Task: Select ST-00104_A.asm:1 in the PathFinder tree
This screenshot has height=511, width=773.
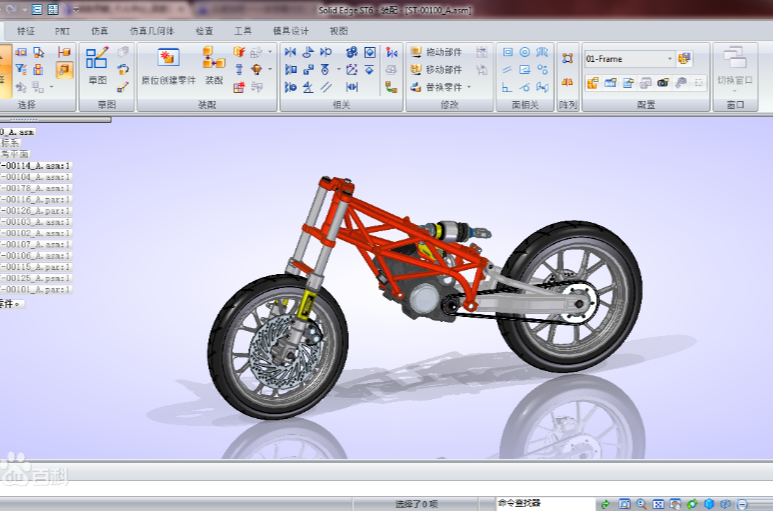Action: pos(36,177)
